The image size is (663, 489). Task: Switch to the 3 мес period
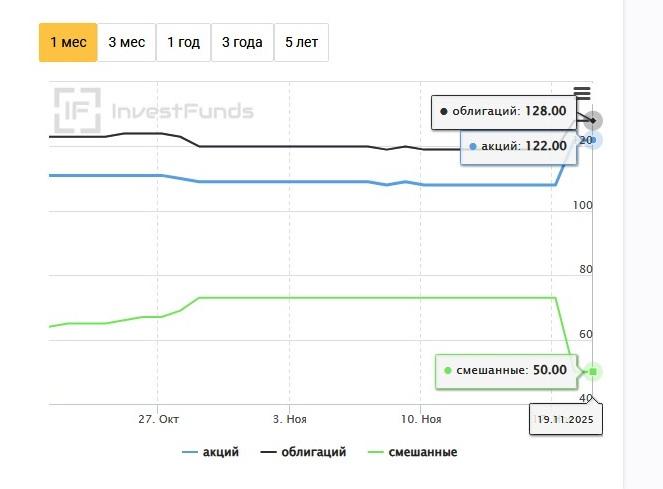click(127, 43)
